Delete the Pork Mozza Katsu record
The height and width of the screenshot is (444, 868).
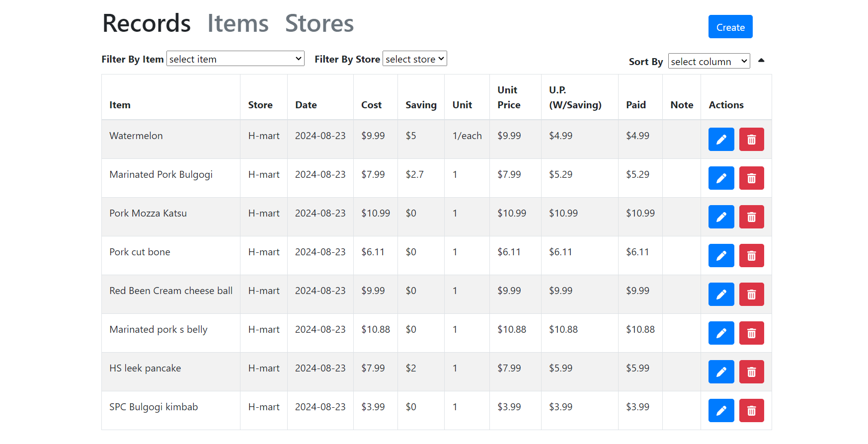coord(751,217)
